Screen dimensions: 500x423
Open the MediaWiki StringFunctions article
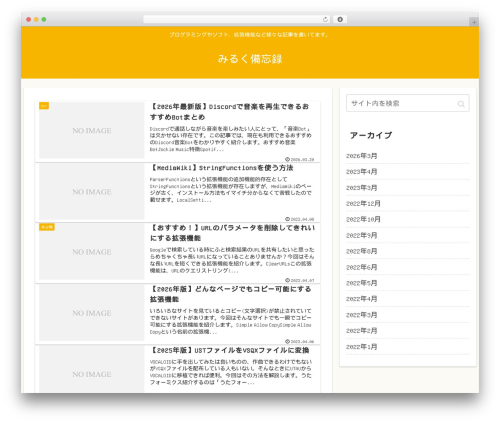(222, 168)
